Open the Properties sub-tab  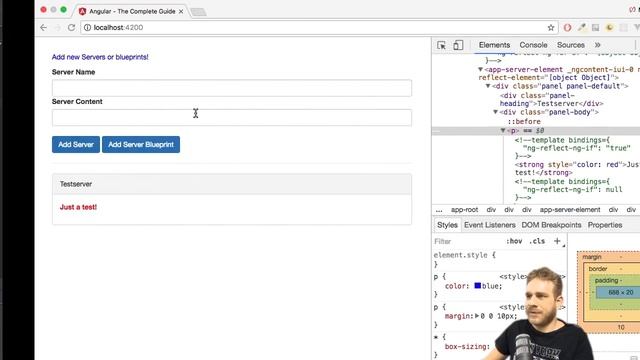pos(605,225)
